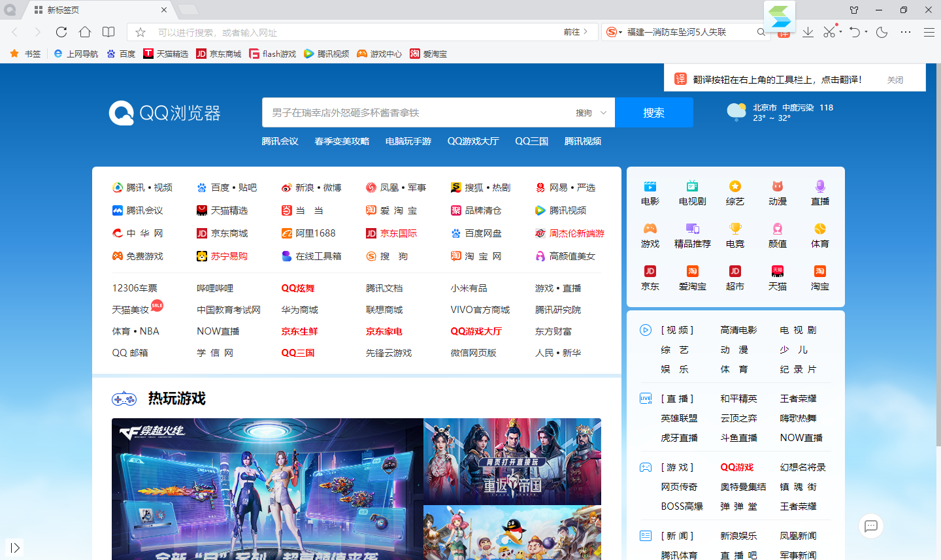
Task: Open the toolbar Sogou engine selector arrow
Action: coord(620,32)
